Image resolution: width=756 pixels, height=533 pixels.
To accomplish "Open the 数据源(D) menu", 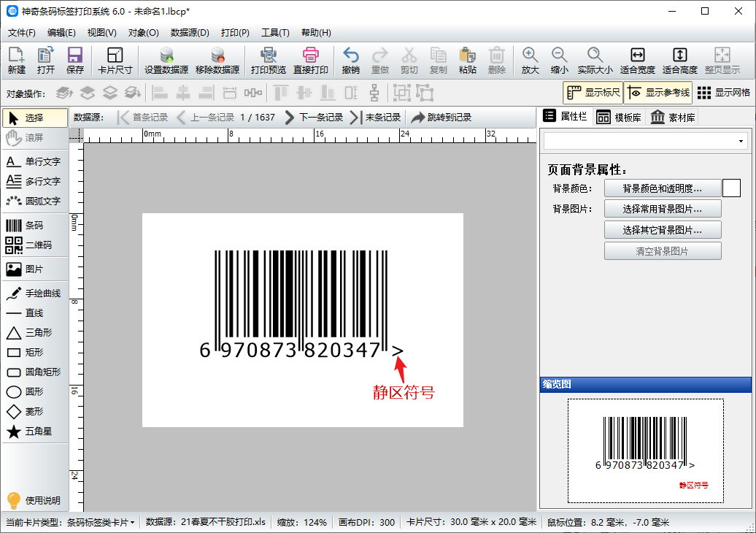I will coord(190,33).
